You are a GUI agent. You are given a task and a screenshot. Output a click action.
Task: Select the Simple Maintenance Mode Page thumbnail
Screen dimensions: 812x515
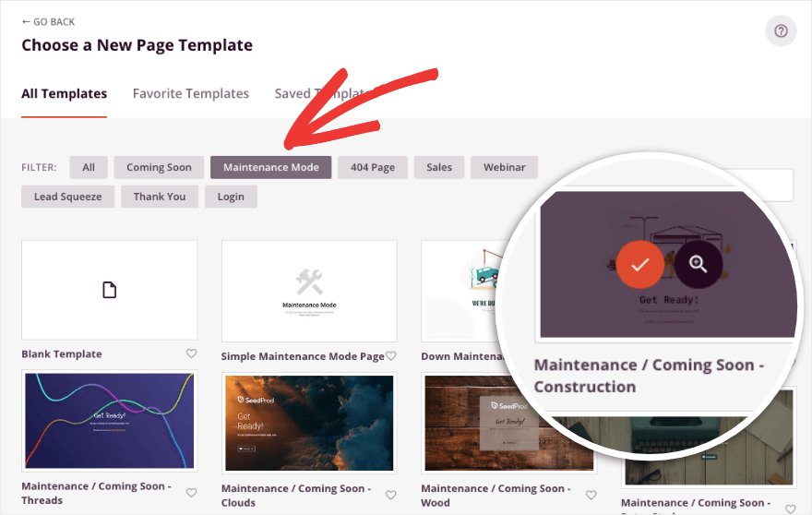point(309,291)
